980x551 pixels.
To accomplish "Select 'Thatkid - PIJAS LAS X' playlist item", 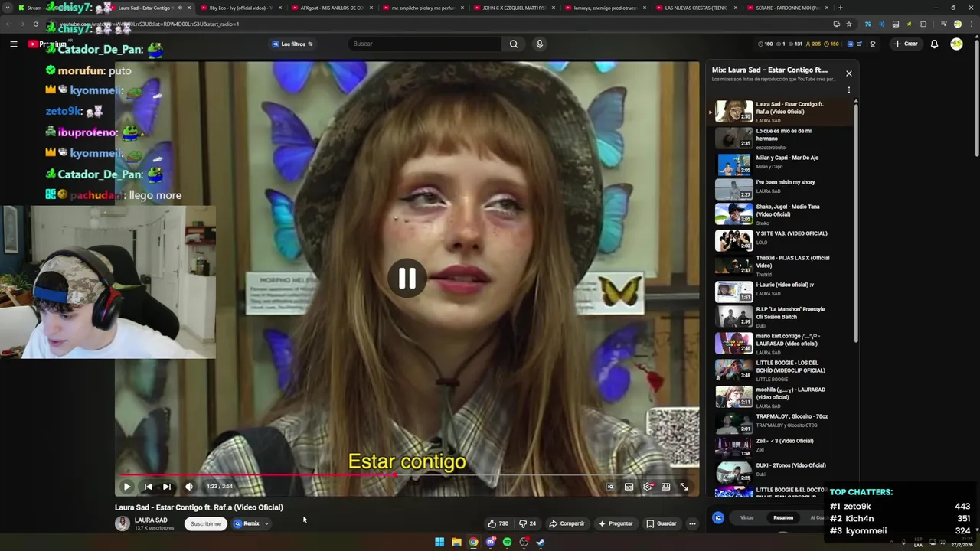I will 779,265.
